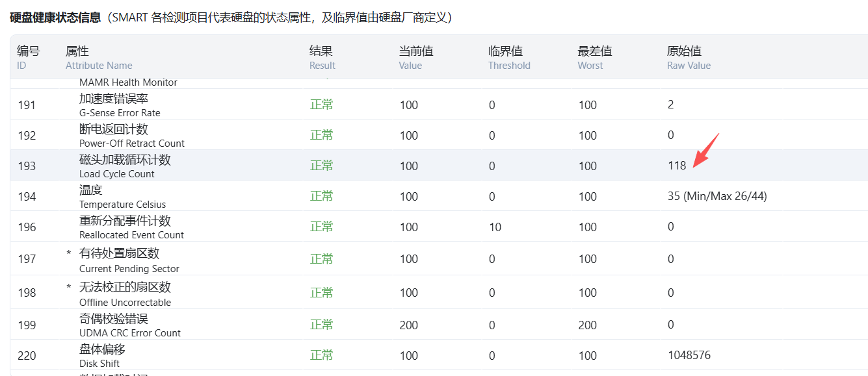Click the asterisk beside Offline Uncorrectable
The height and width of the screenshot is (376, 868).
[x=69, y=287]
